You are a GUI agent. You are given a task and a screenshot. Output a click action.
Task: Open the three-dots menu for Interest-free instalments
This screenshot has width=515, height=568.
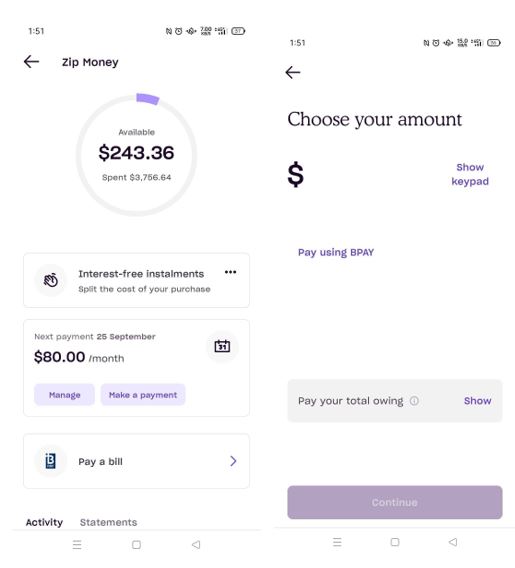coord(230,272)
